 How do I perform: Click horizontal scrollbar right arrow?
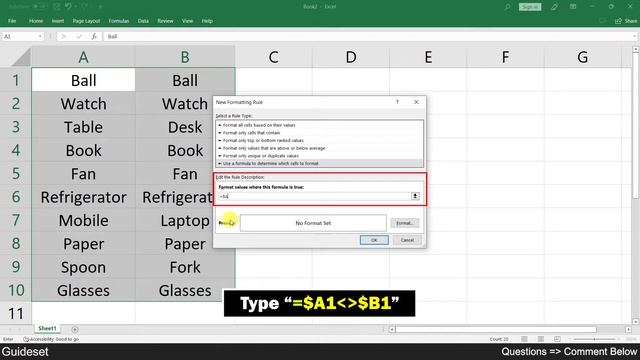628,329
